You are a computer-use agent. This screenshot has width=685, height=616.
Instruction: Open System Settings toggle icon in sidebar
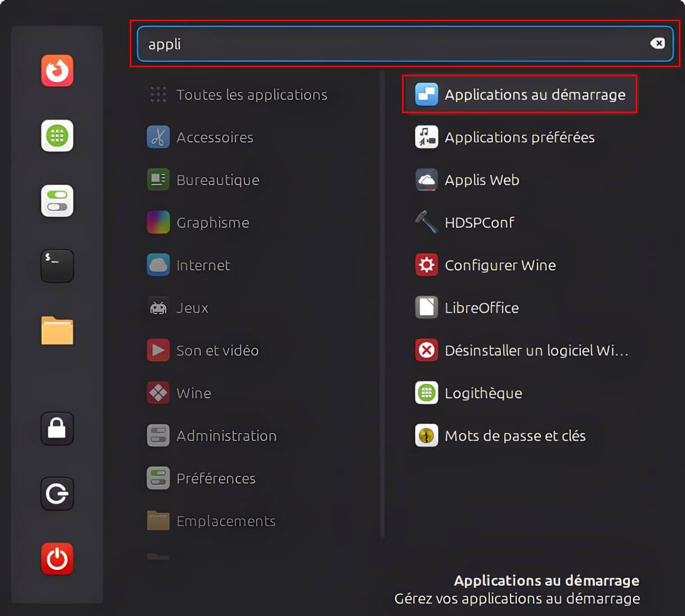(57, 201)
